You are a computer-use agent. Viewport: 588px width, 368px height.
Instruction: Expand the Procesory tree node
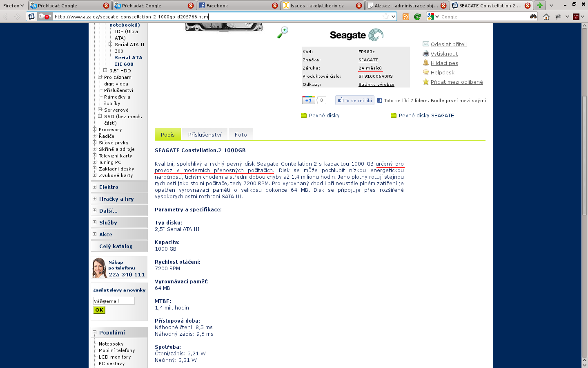tap(94, 129)
